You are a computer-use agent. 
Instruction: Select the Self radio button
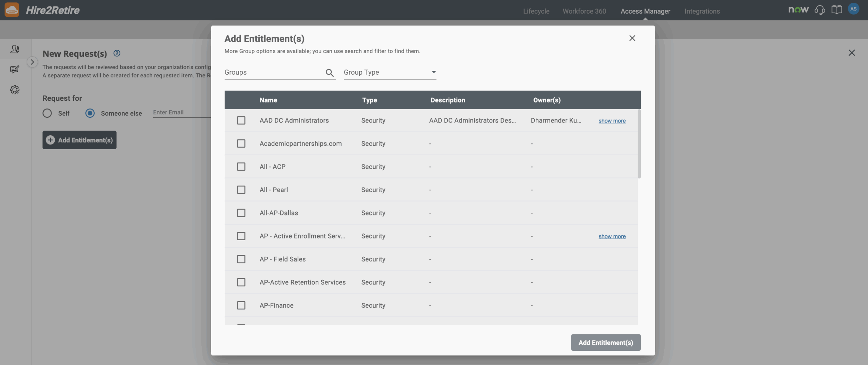[47, 113]
